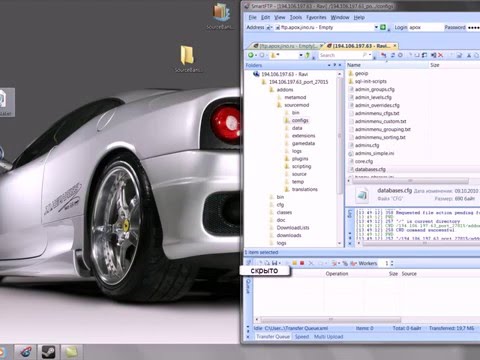Image resolution: width=480 pixels, height=360 pixels.
Task: Click the green back navigation arrow
Action: (251, 55)
